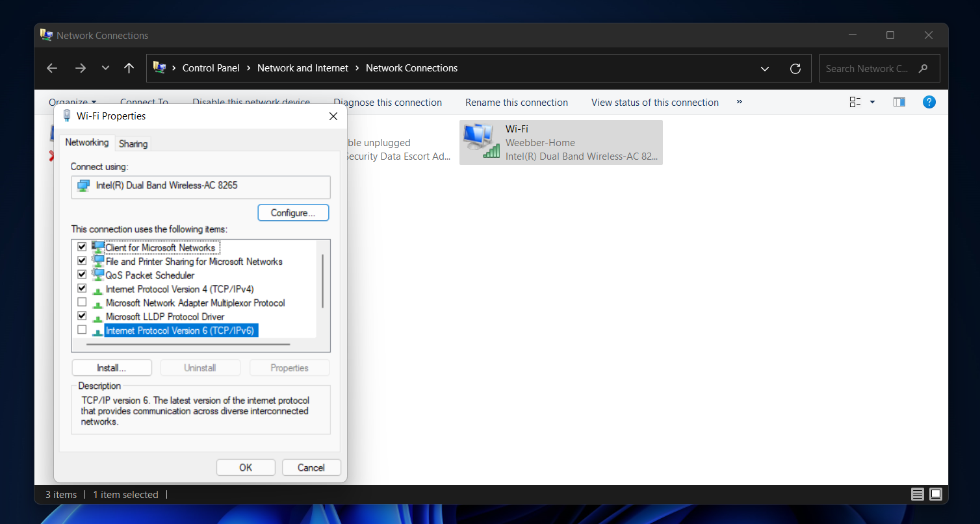The image size is (980, 524).
Task: Select QoS Packet Scheduler text row
Action: pos(150,275)
